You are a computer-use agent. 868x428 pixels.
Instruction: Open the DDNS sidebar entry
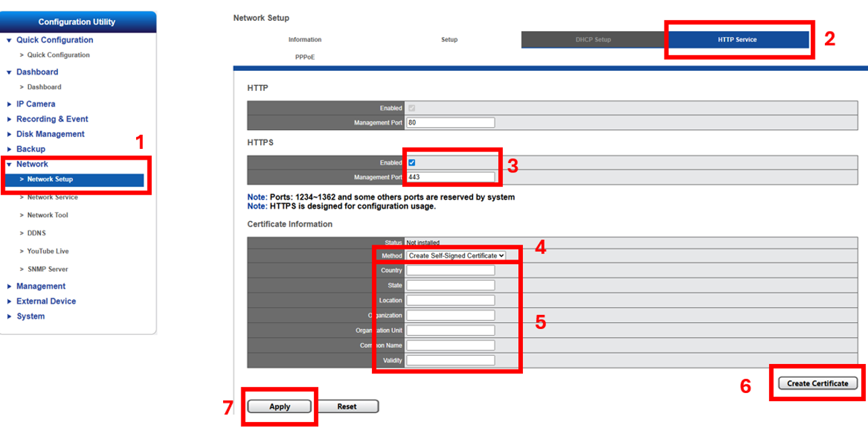pos(36,233)
